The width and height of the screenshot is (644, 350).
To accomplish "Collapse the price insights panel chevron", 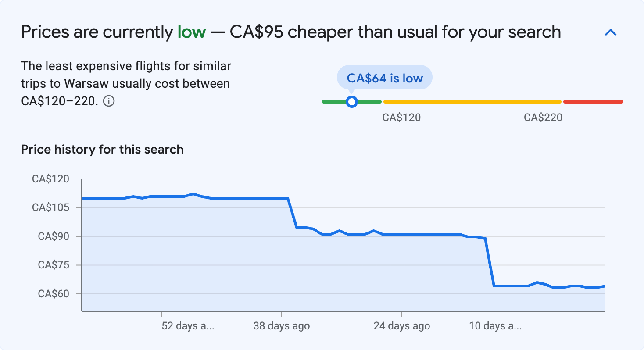I will [610, 32].
